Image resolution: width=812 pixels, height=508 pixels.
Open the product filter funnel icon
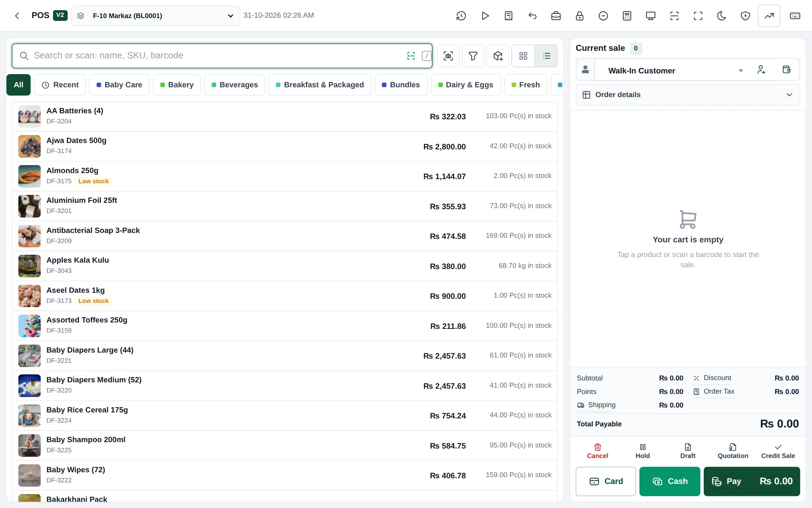coord(473,56)
